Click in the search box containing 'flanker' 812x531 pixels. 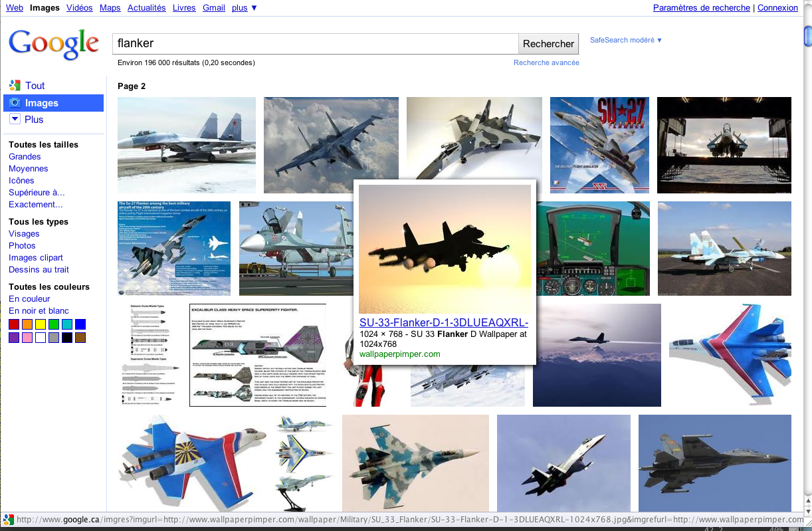click(x=315, y=44)
